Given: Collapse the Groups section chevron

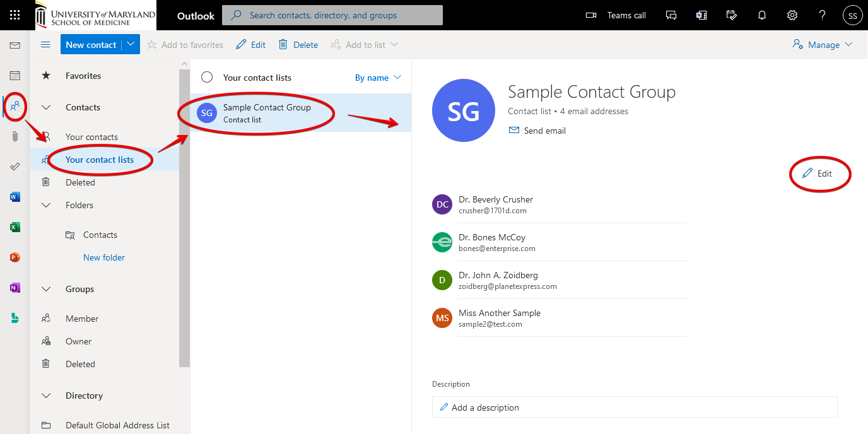Looking at the screenshot, I should (x=46, y=289).
